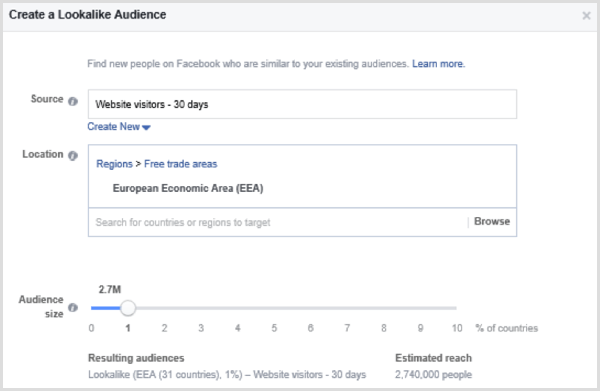Image resolution: width=600 pixels, height=391 pixels.
Task: Follow the Learn more link
Action: point(439,64)
